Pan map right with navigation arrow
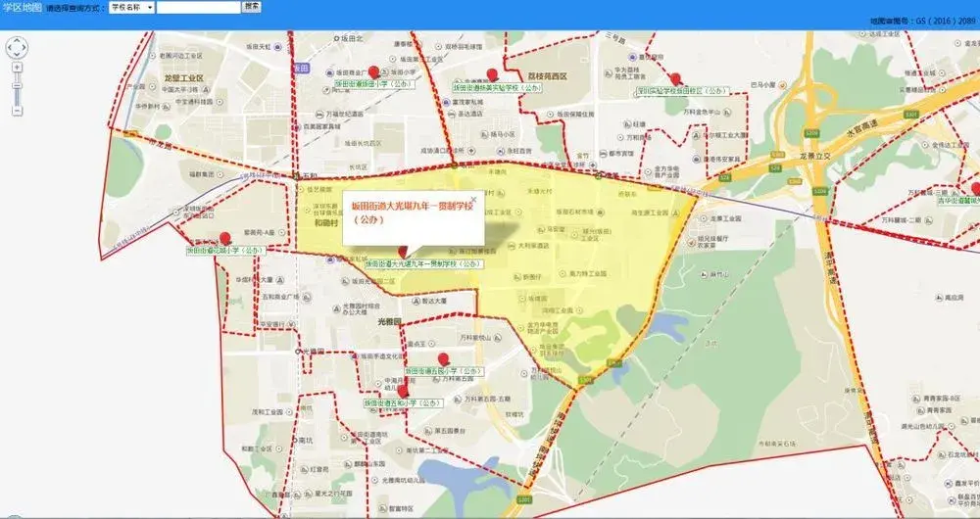The height and width of the screenshot is (519, 980). click(24, 47)
